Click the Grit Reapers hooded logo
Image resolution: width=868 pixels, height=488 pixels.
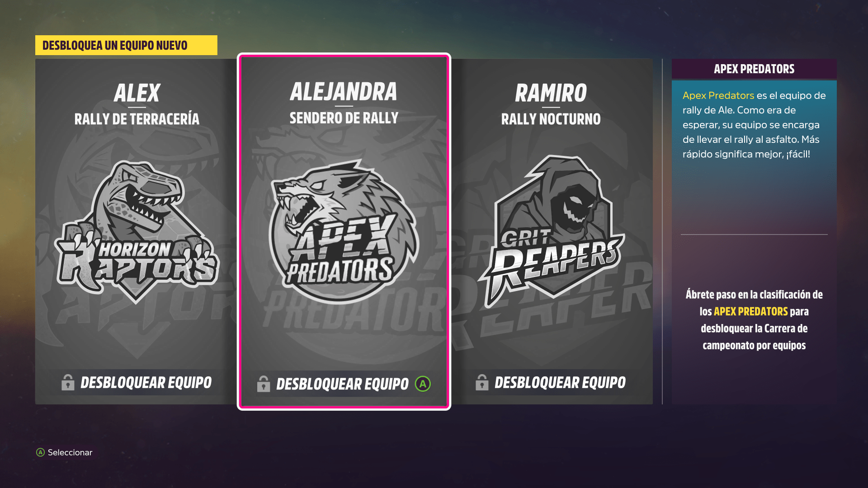click(552, 231)
